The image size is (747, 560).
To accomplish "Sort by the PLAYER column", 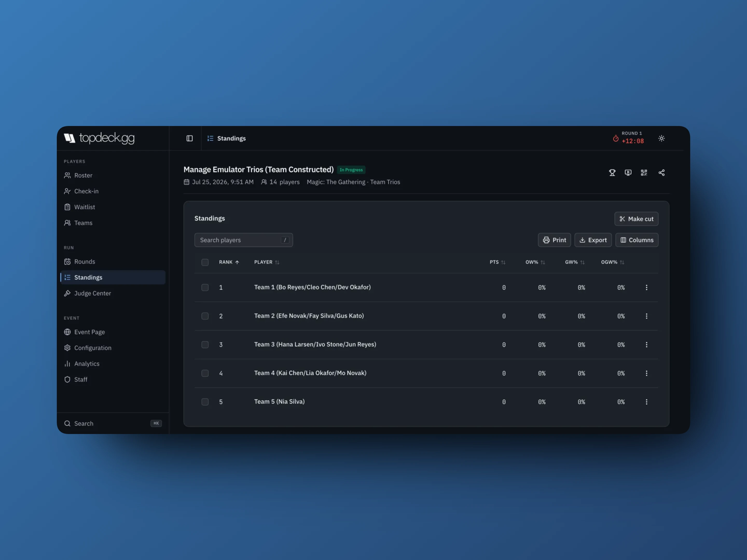I will 267,262.
